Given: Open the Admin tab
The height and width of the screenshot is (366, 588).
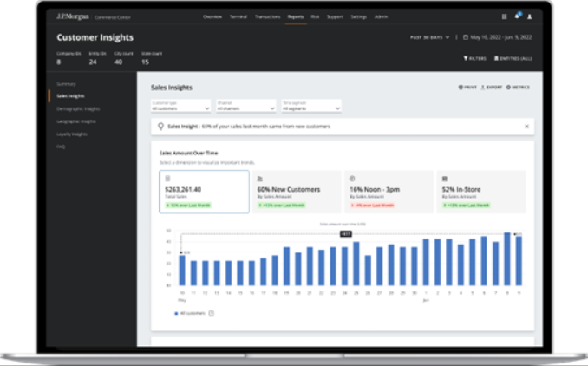Looking at the screenshot, I should click(381, 16).
